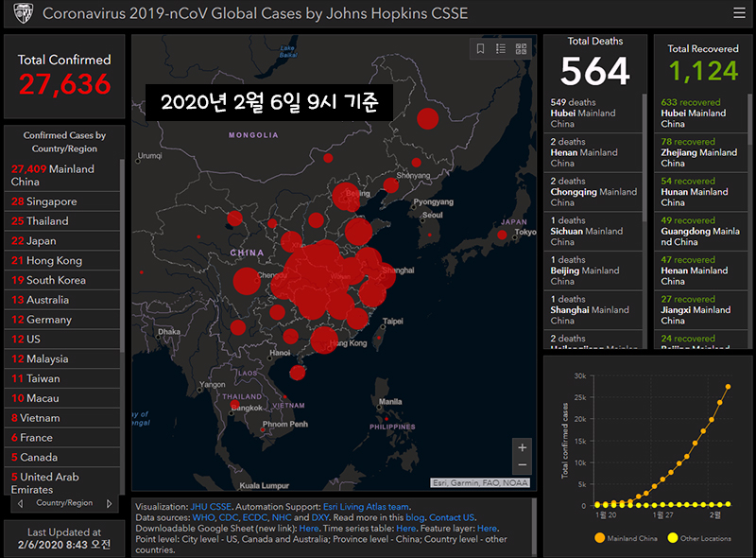Click the Esri, Garmin, FAO, NOAA attribution
The height and width of the screenshot is (558, 756).
tap(480, 482)
